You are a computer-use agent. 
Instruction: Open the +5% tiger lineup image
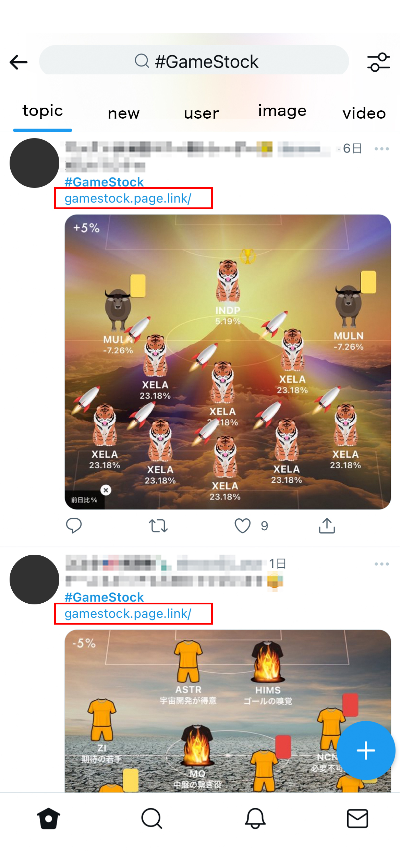click(x=228, y=362)
